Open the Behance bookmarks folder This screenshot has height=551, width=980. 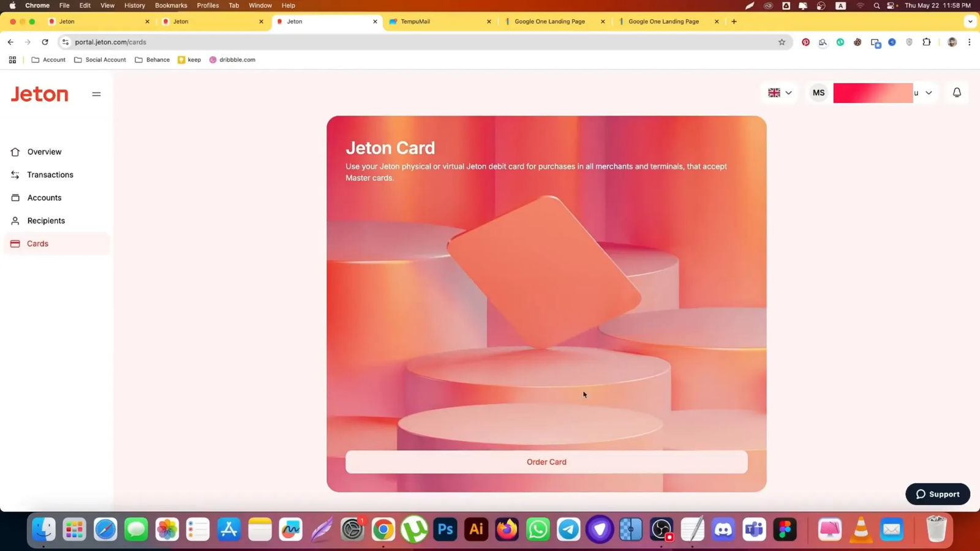(153, 60)
